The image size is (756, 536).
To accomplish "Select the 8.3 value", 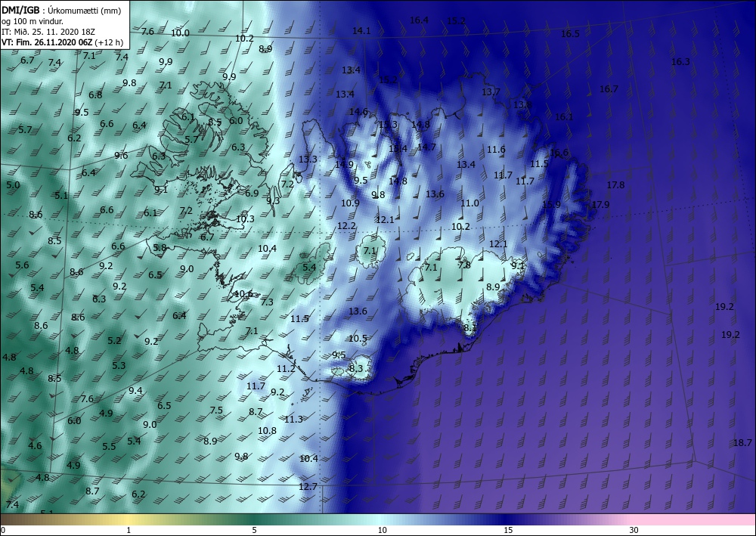I will point(356,369).
